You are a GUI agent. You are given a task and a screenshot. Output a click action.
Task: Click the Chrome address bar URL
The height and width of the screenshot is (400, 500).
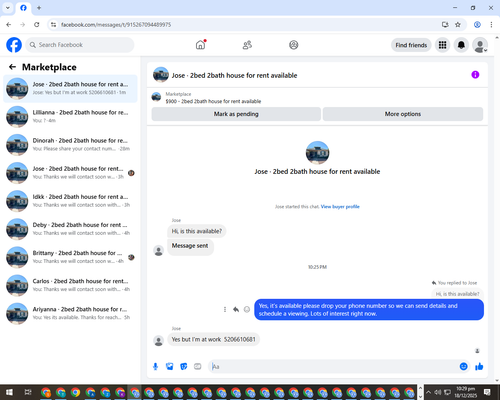click(x=116, y=25)
